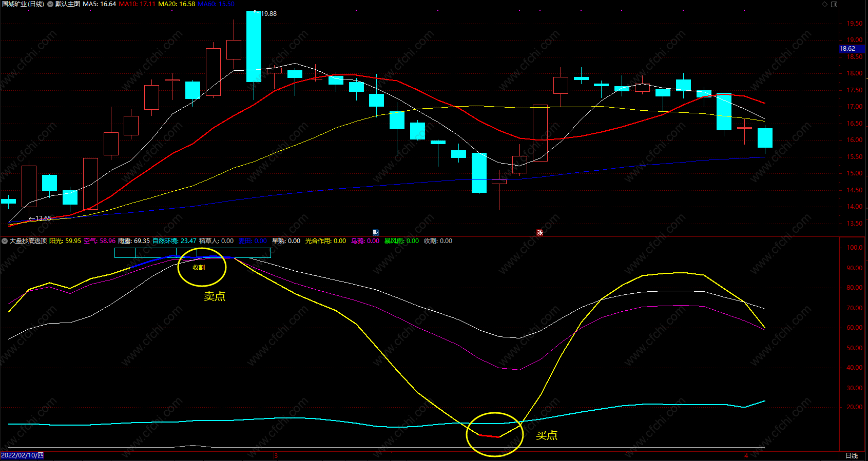Click the red MA10: 17.11 value
Viewport: 868px width, 461px height.
137,4
